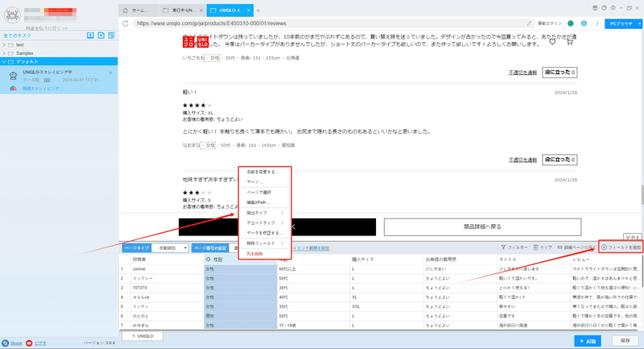
Task: Open help question mark icon at top
Action: point(605,8)
